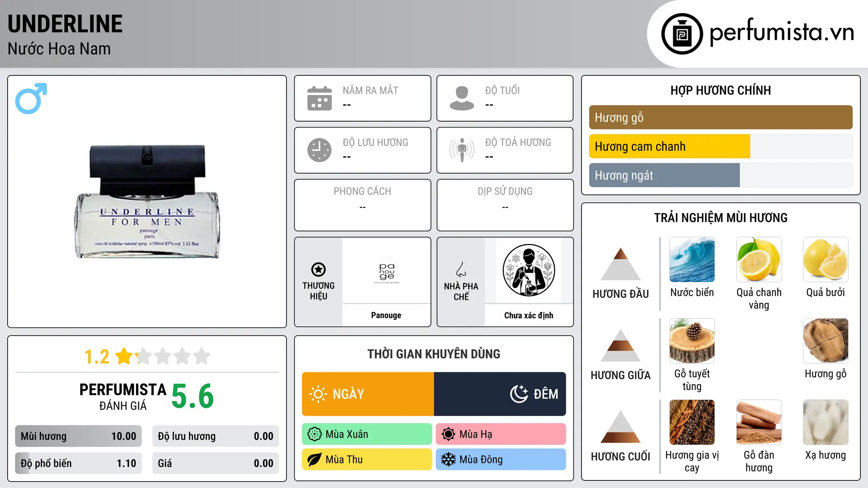This screenshot has width=868, height=488.
Task: Choose the Mùa Xuân season tag
Action: point(367,434)
